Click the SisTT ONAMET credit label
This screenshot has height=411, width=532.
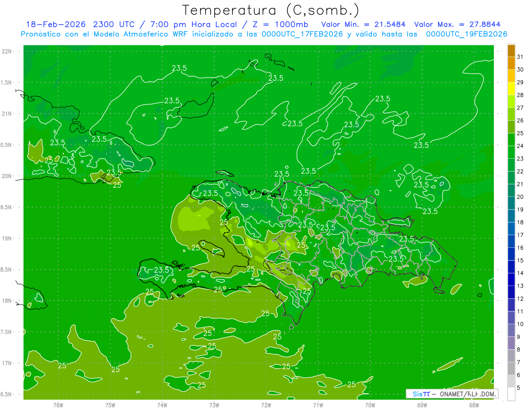(452, 394)
